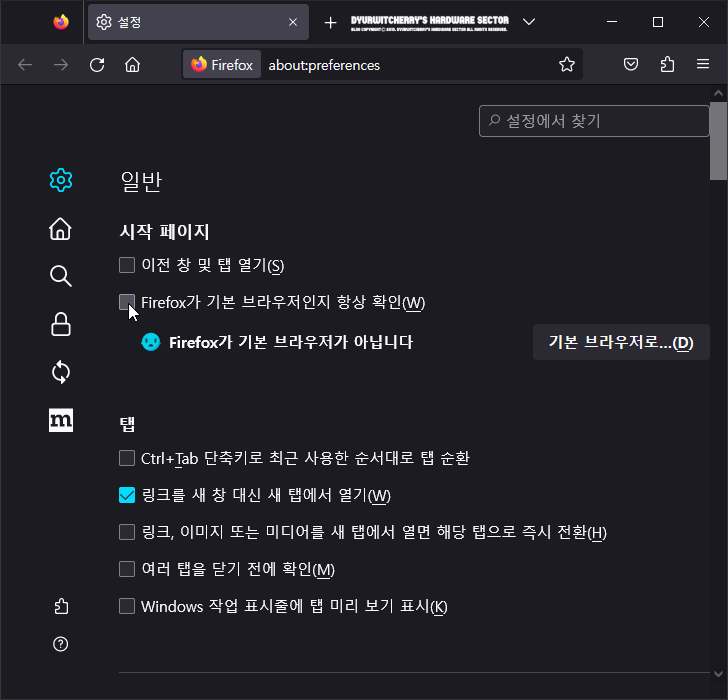Click the 일반 page title text
728x700 pixels.
click(141, 181)
